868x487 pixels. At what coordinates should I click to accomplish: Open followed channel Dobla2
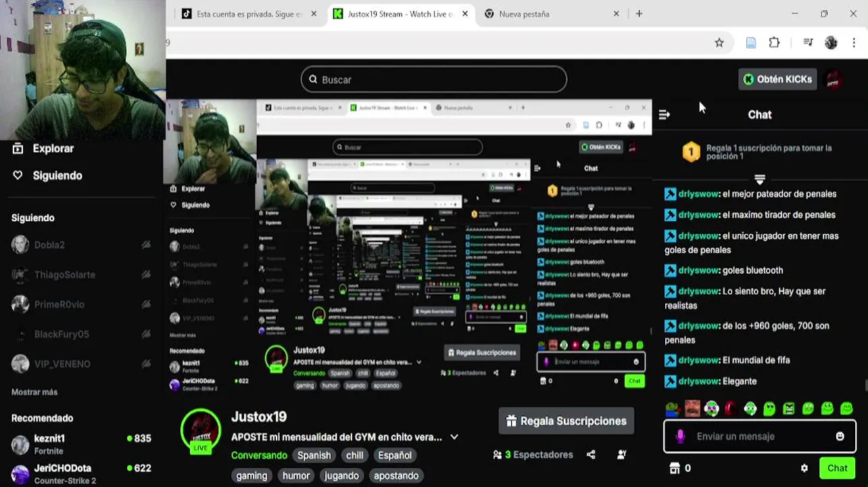point(81,245)
